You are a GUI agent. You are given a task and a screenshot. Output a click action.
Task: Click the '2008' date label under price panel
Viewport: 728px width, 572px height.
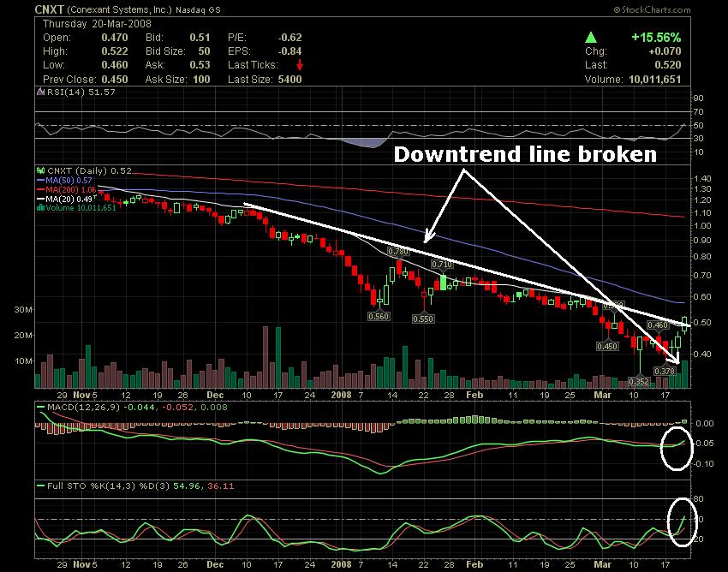(341, 395)
